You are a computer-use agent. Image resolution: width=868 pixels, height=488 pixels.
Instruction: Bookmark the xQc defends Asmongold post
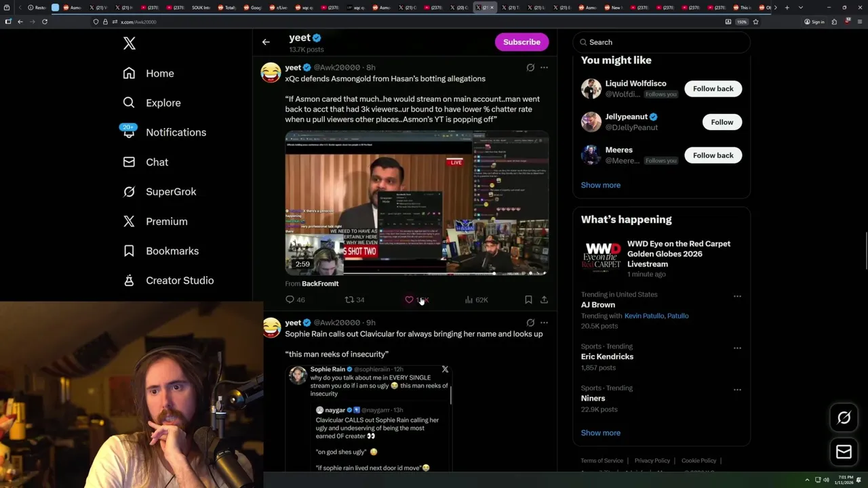pos(528,300)
